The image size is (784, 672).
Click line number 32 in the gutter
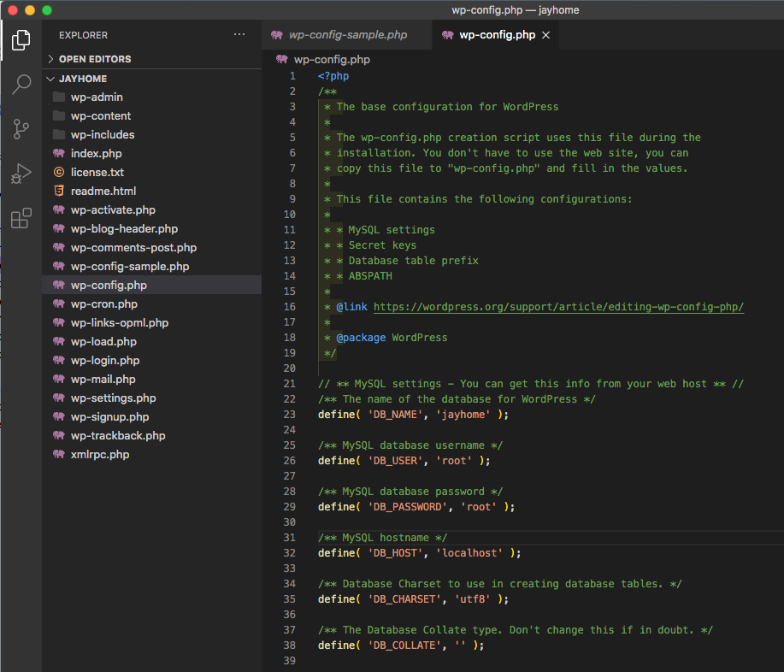[x=290, y=553]
